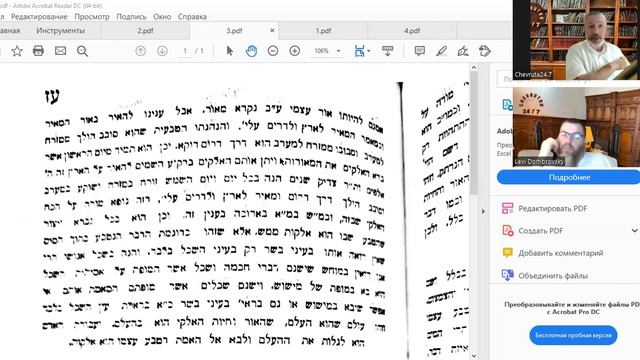Open the fit page options icon
Image resolution: width=640 pixels, height=360 pixels.
point(360,51)
